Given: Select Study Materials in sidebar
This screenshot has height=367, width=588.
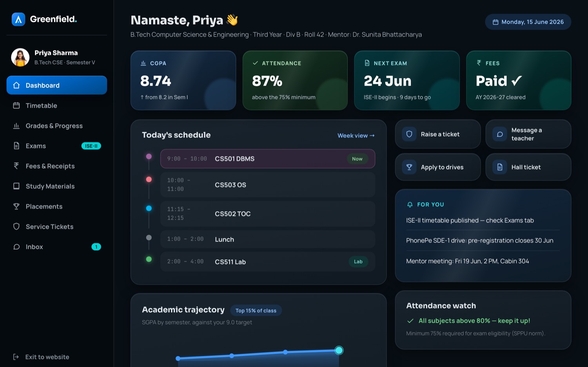Looking at the screenshot, I should [x=57, y=186].
